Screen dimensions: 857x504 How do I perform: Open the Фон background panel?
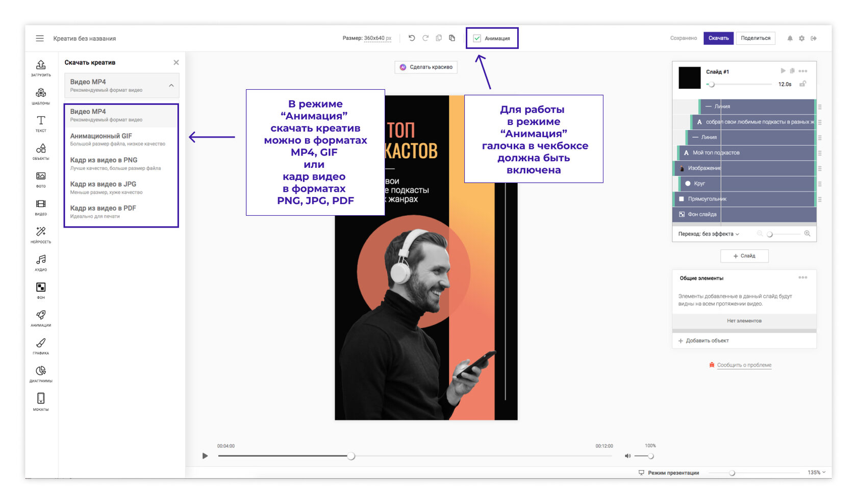[41, 290]
